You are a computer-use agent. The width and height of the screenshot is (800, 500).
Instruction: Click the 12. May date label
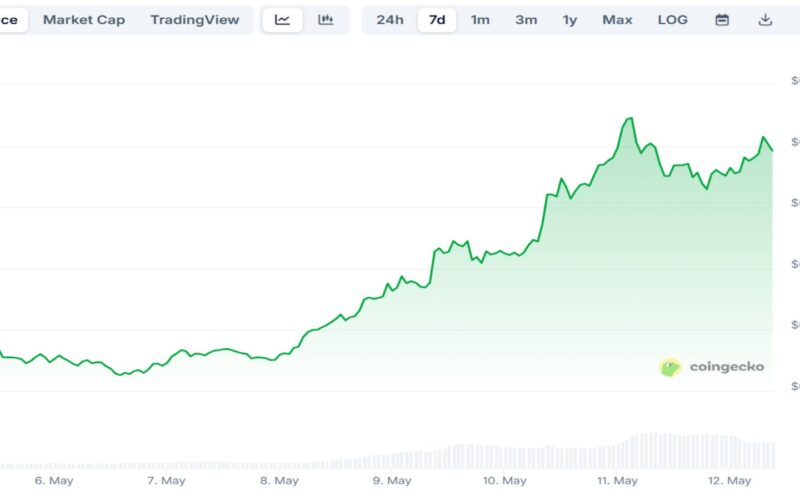click(730, 481)
